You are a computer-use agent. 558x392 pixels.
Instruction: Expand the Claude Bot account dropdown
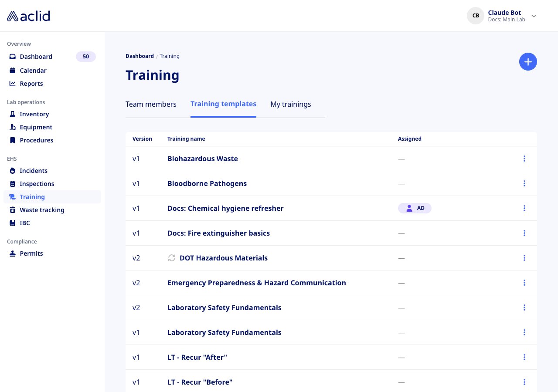click(534, 16)
